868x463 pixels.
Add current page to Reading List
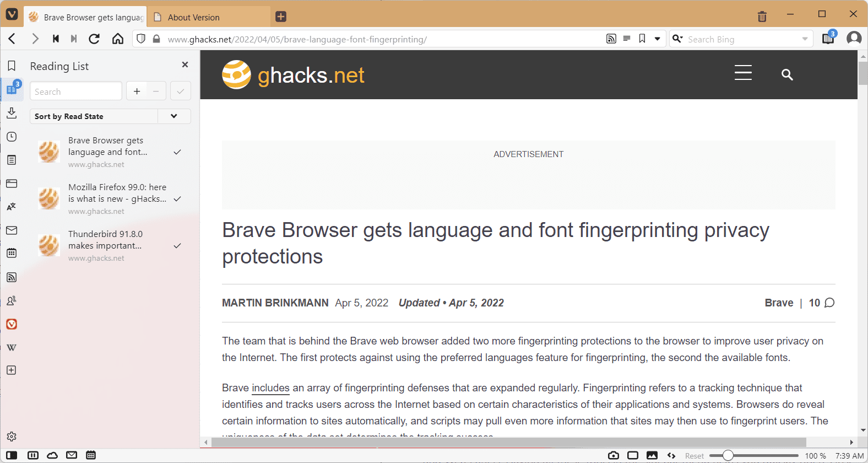click(x=137, y=91)
